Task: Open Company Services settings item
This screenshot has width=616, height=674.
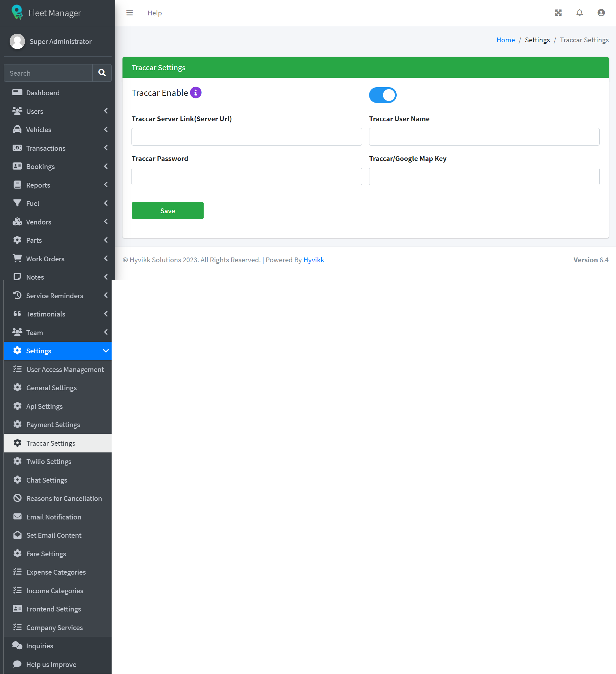Action: pyautogui.click(x=57, y=628)
